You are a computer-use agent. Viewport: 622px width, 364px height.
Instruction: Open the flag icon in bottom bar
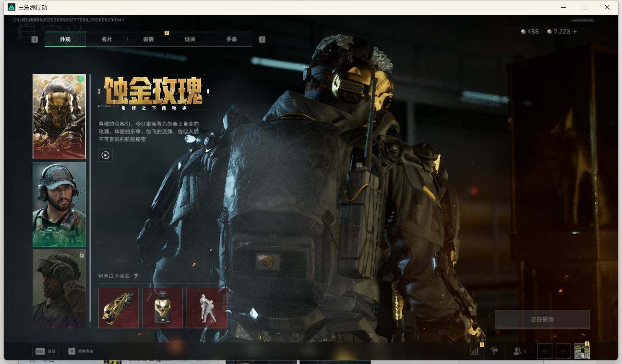[x=494, y=351]
